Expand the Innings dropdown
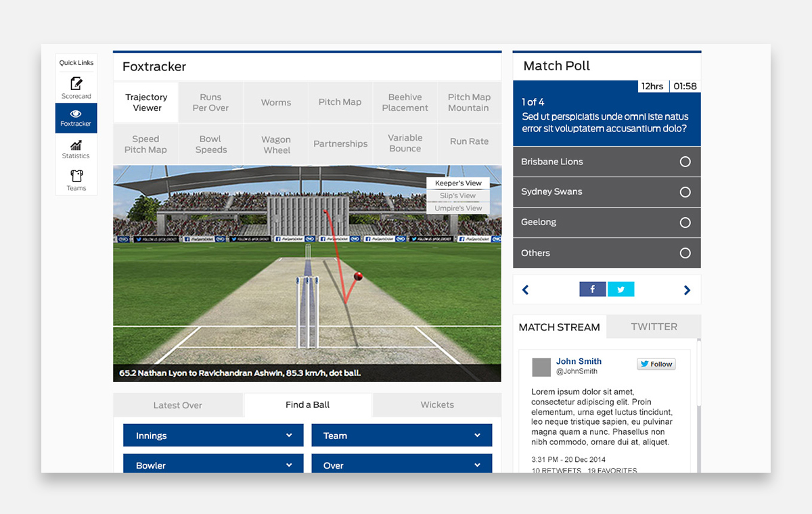This screenshot has width=812, height=514. pyautogui.click(x=214, y=436)
